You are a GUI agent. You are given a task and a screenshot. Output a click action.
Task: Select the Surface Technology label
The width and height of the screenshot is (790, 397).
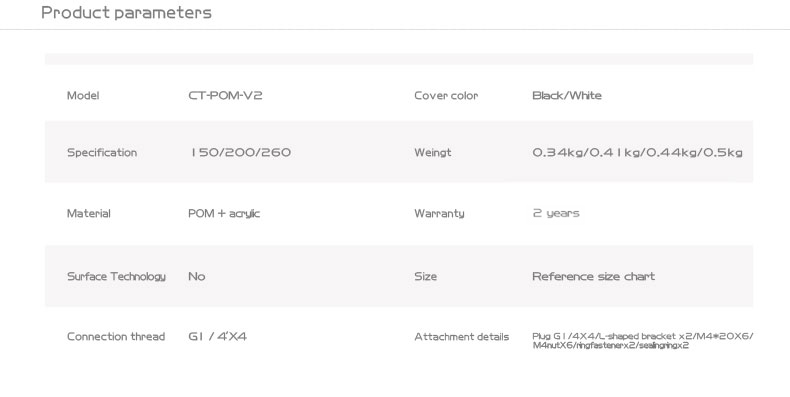tap(116, 277)
